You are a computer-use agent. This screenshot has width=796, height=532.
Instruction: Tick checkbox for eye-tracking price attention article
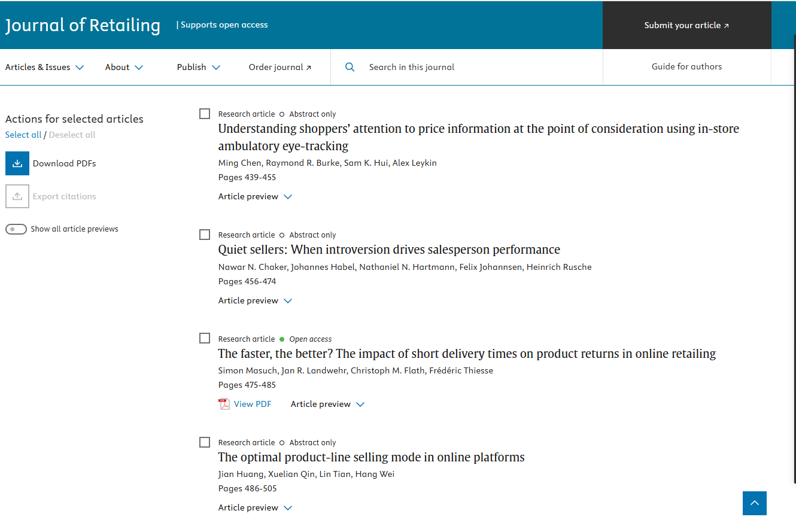205,114
